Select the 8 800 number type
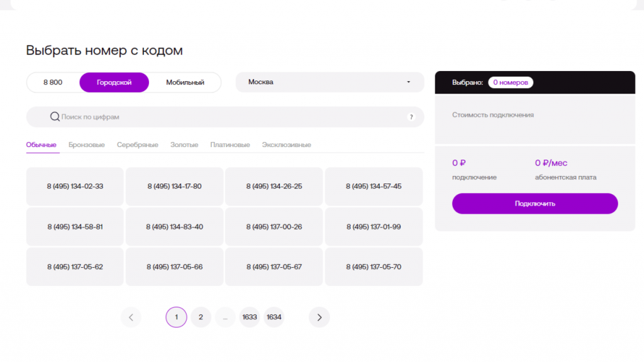 click(x=53, y=82)
